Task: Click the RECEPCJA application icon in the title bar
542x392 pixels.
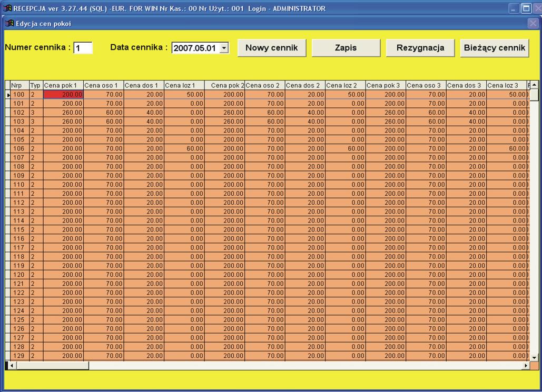Action: [7, 8]
